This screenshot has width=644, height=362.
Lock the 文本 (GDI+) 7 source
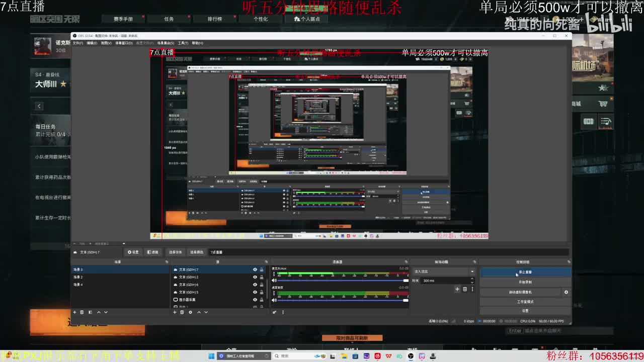(262, 269)
